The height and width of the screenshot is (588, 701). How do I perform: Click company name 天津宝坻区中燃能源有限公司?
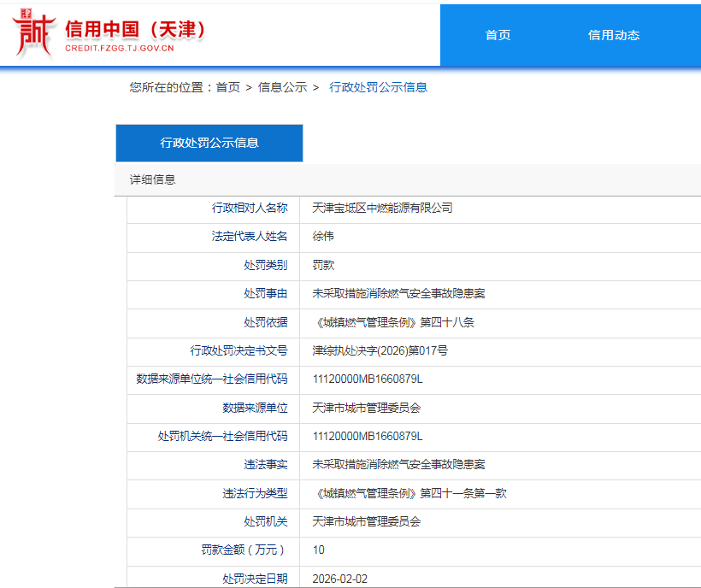point(382,208)
